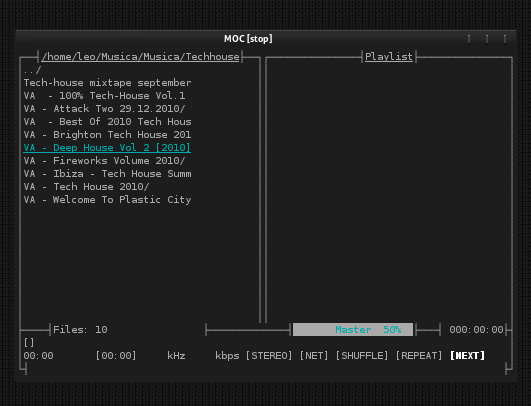Go up to parent directory ../
The width and height of the screenshot is (531, 406).
pyautogui.click(x=33, y=70)
